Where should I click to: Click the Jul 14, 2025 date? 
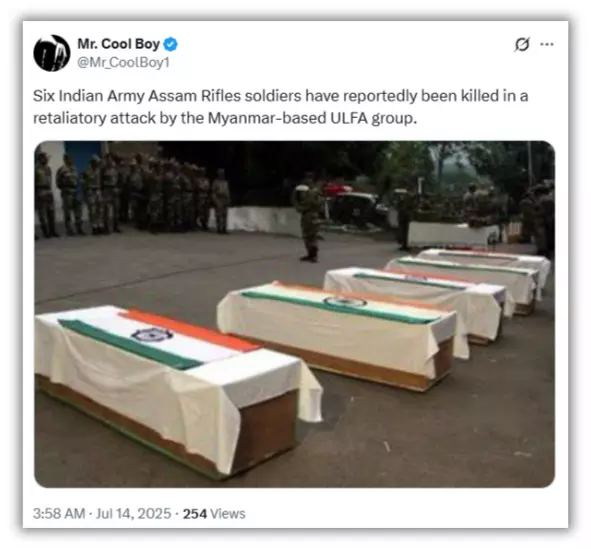pyautogui.click(x=133, y=513)
